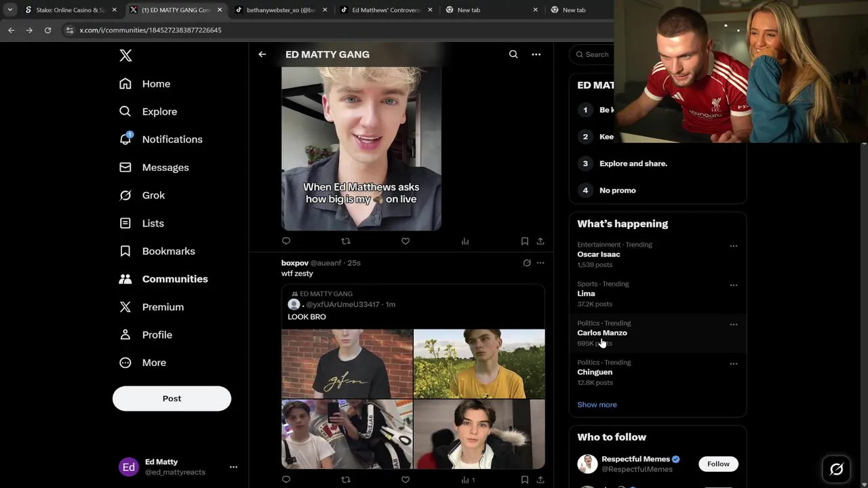Open Respectful Memes profile
The image size is (868, 488).
(x=635, y=459)
